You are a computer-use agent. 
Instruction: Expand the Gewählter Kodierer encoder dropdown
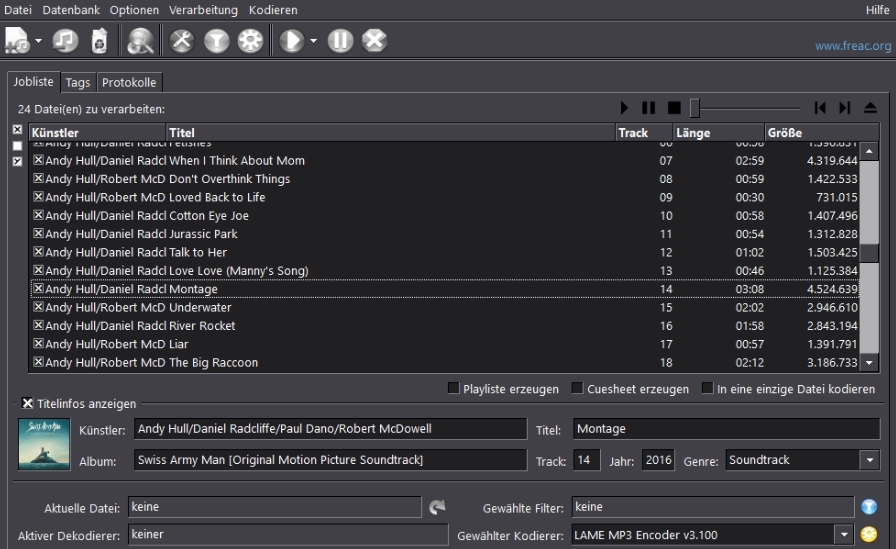coord(843,535)
